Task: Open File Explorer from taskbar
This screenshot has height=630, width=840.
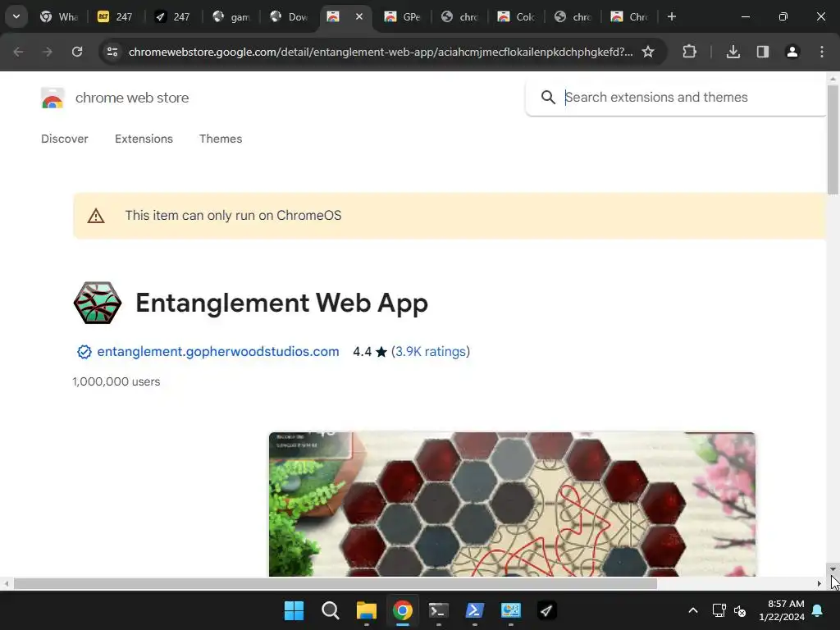Action: [367, 610]
